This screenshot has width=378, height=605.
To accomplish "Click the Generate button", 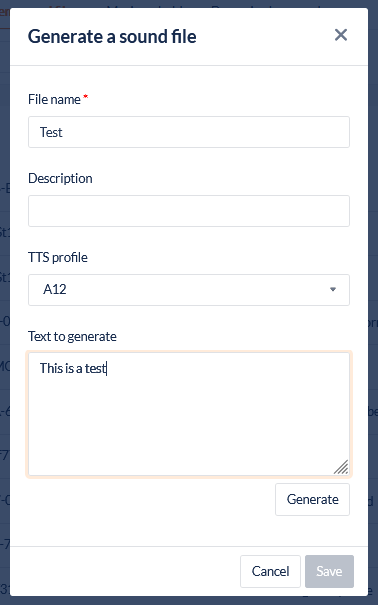I will [312, 499].
